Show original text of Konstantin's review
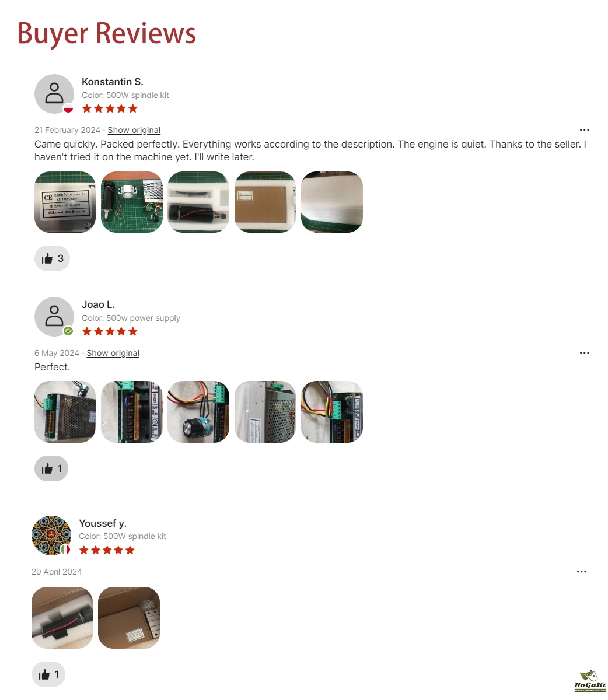The width and height of the screenshot is (608, 700). (134, 130)
